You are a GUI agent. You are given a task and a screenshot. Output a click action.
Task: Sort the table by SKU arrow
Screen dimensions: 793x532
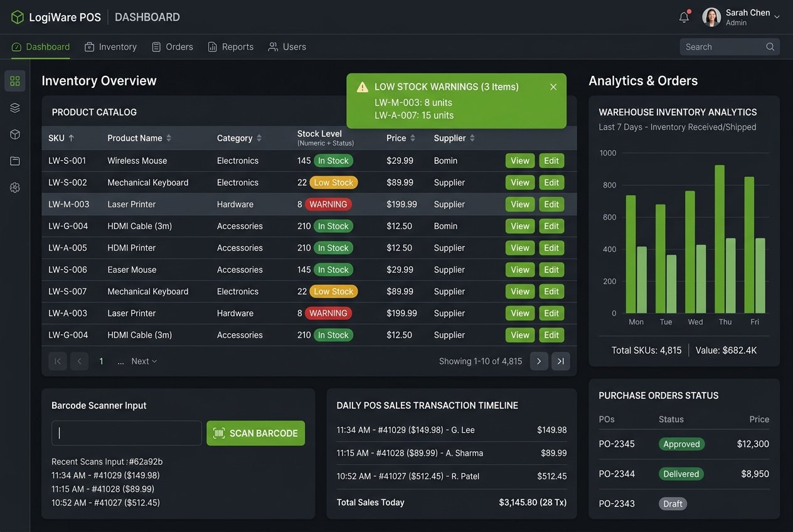point(71,138)
